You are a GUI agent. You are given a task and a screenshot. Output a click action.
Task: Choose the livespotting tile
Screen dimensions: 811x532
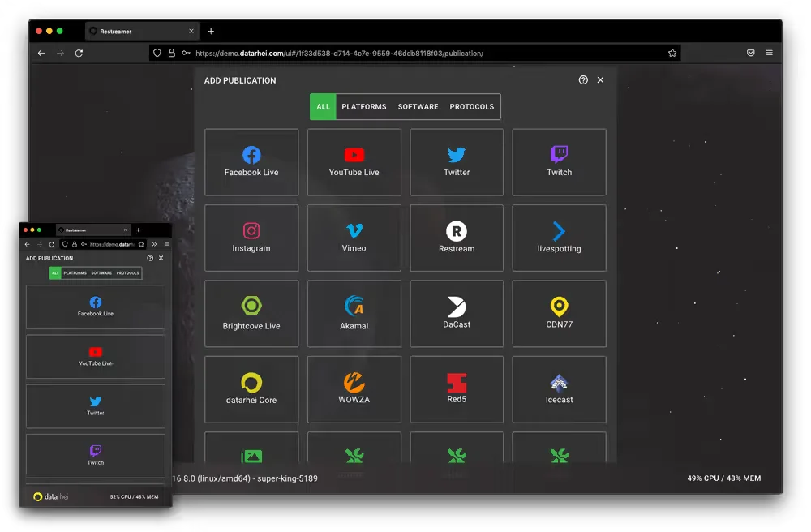pos(559,238)
